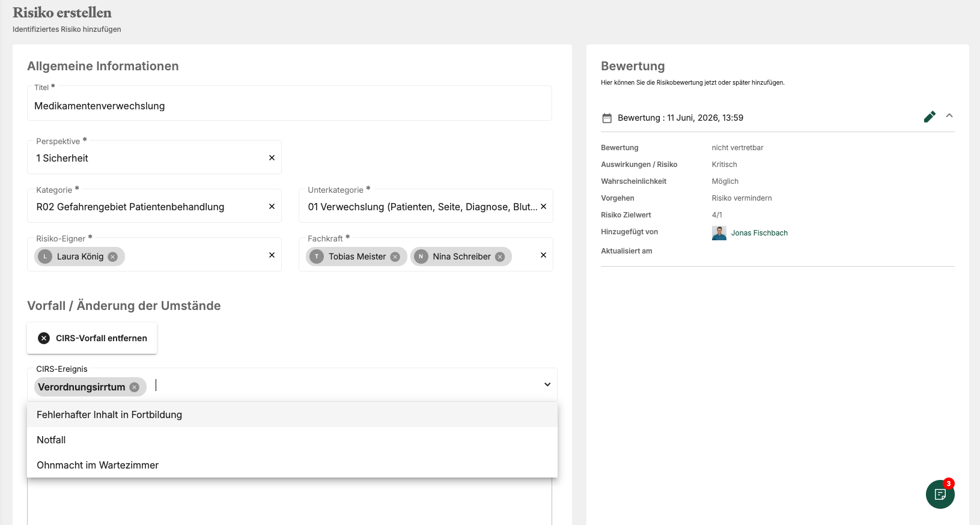Click the Risiko Zielwert '4/1' value
Viewport: 980px width, 525px height.
(x=717, y=215)
